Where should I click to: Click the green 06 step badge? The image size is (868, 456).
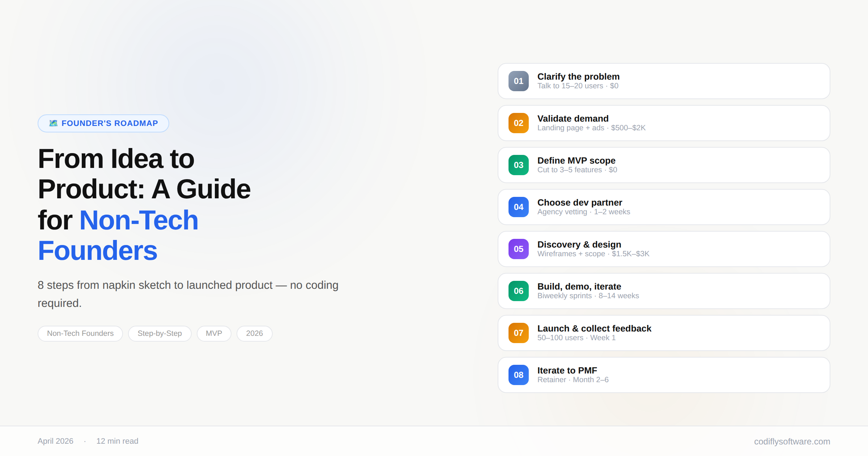518,291
